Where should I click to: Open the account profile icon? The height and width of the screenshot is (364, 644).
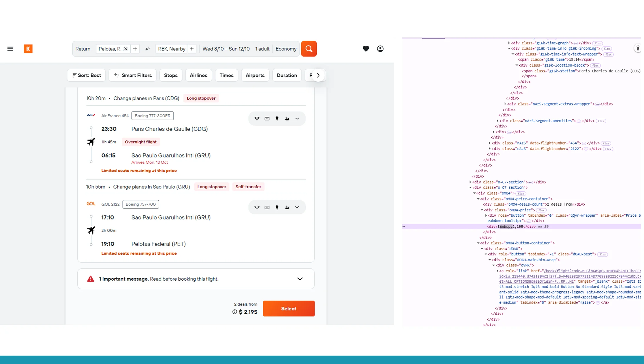[x=380, y=49]
